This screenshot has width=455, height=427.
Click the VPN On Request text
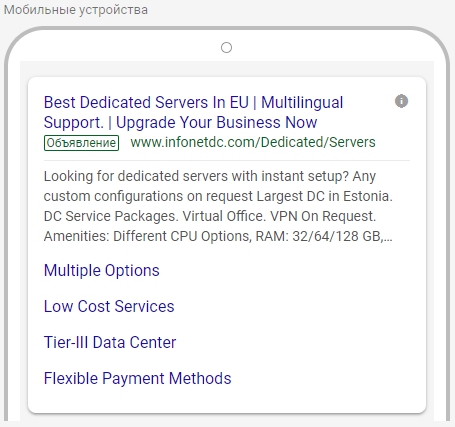tap(323, 216)
